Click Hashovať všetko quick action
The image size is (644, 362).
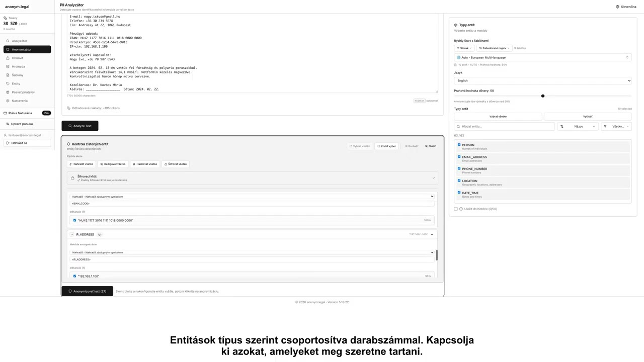(x=145, y=164)
